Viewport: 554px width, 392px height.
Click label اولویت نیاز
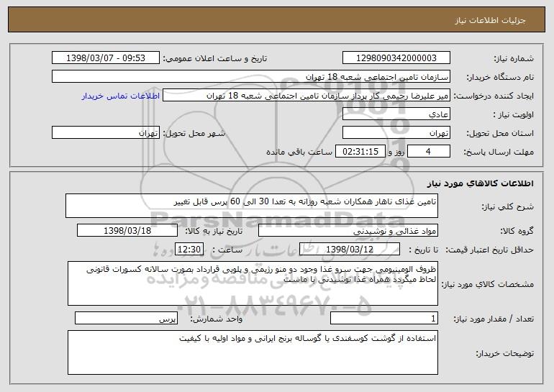coord(514,115)
